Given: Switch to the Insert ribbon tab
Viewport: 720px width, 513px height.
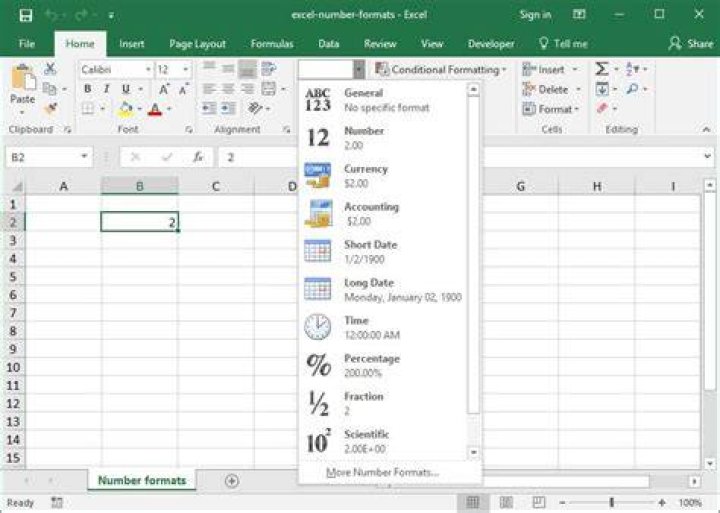Looking at the screenshot, I should tap(132, 44).
